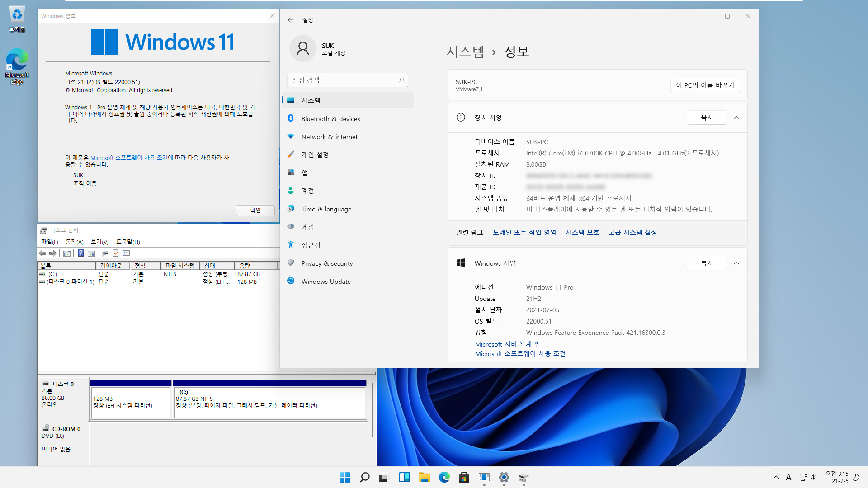Screen dimensions: 868x488
Task: Open the Action (동작) menu in Disk Management
Action: tap(75, 242)
